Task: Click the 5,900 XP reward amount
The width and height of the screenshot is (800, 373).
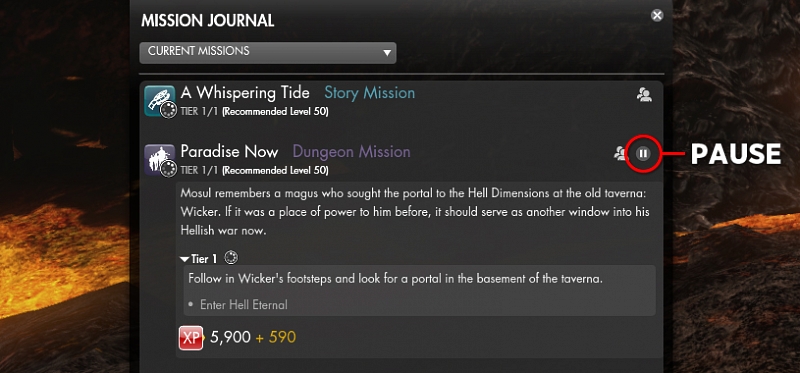Action: click(231, 337)
